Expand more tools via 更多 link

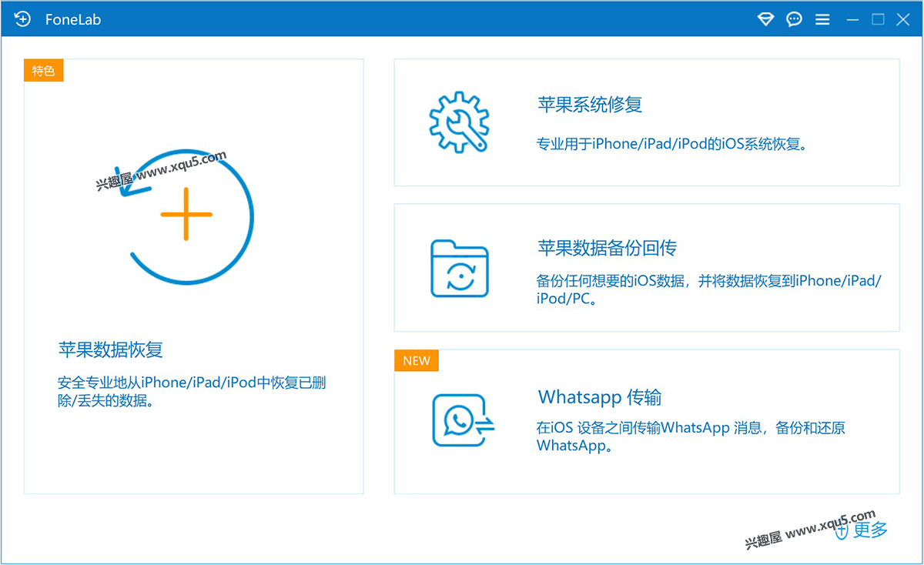pos(870,530)
